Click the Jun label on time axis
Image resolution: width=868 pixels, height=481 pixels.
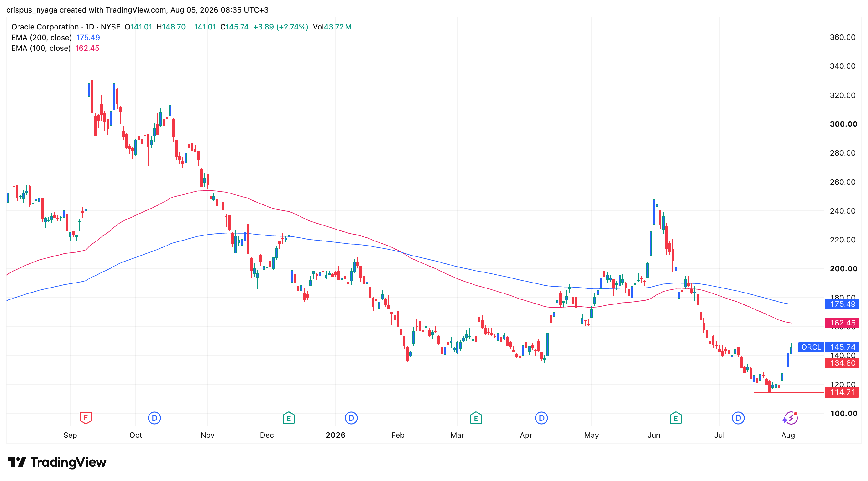click(654, 435)
